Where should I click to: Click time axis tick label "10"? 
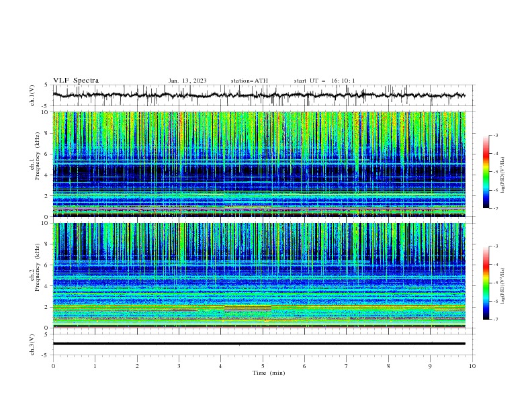click(472, 366)
